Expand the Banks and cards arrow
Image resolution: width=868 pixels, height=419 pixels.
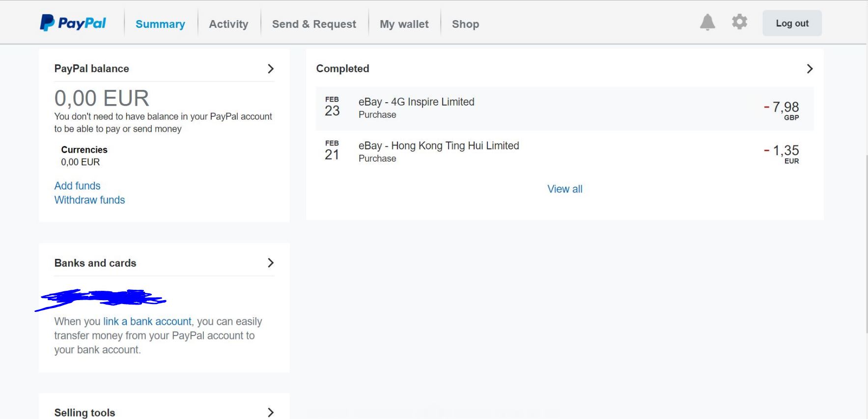tap(270, 263)
